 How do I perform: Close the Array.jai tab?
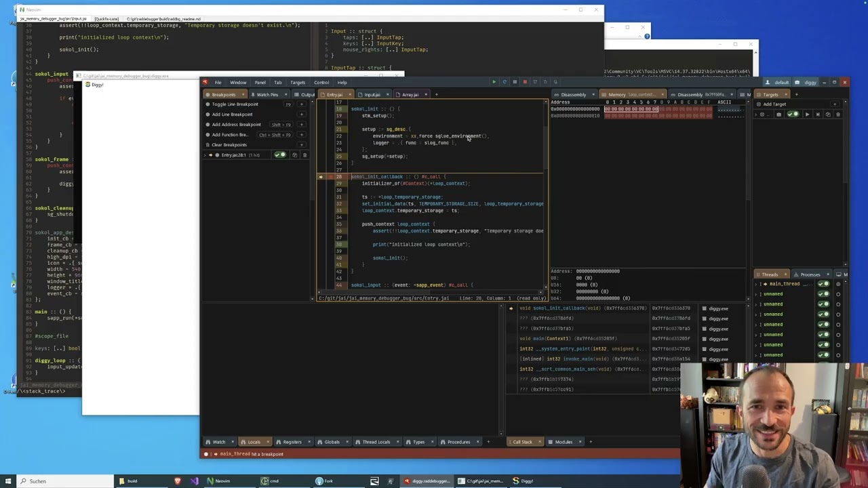[426, 95]
